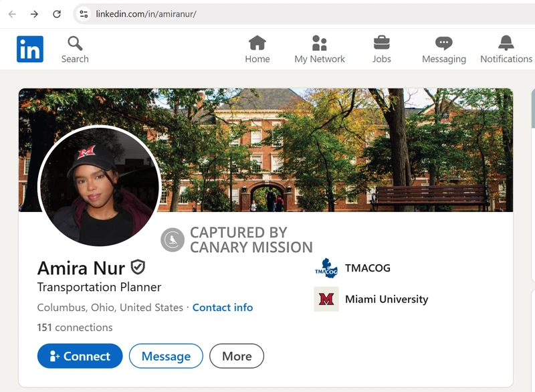Go to Home feed icon
535x392 pixels.
tap(257, 43)
